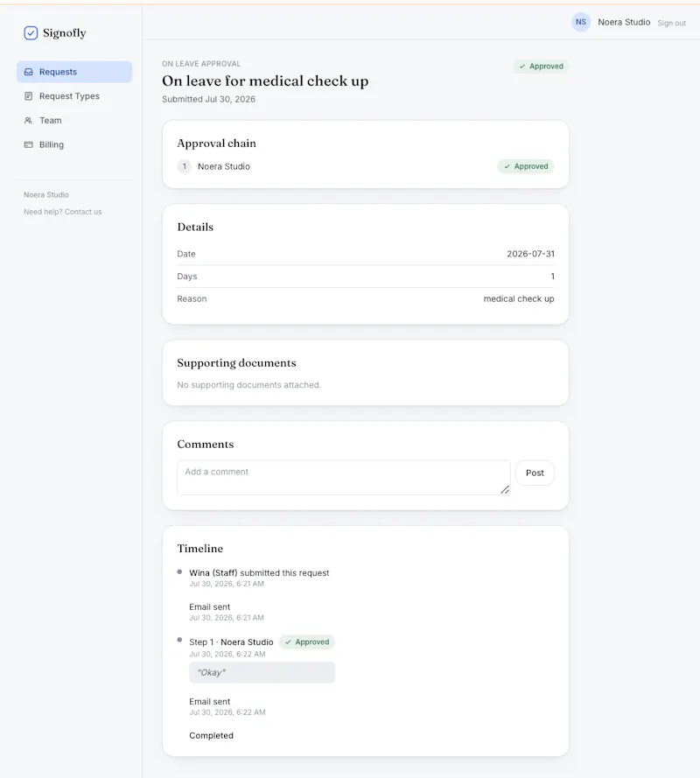Image resolution: width=700 pixels, height=778 pixels.
Task: Click the "Okay" comment bubble in Timeline
Action: 262,672
